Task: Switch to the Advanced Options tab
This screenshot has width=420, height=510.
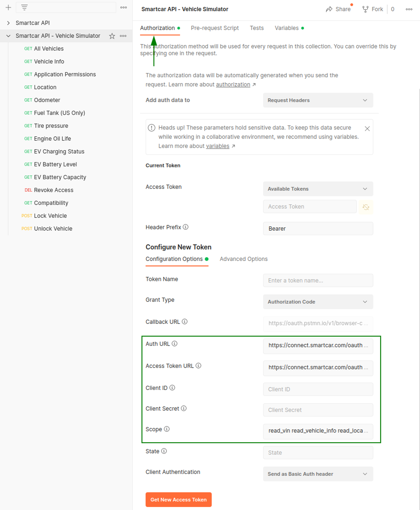Action: coord(243,259)
